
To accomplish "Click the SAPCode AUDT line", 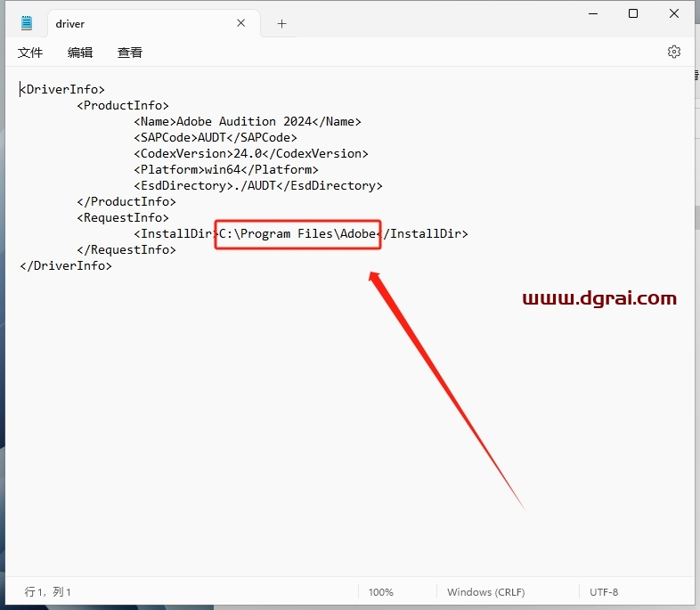I will [216, 137].
